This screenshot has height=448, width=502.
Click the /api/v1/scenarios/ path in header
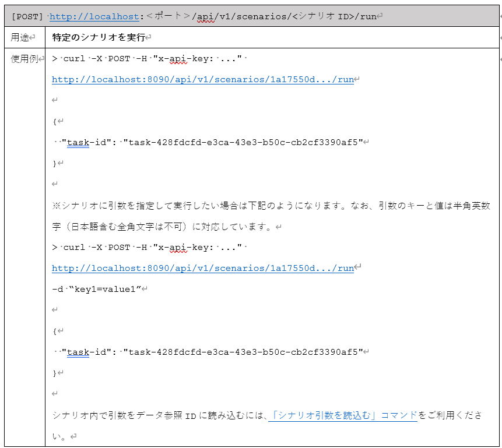click(x=242, y=16)
